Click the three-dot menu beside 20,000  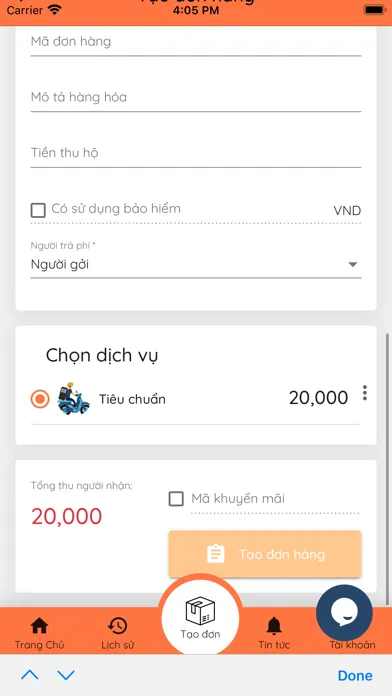(364, 393)
